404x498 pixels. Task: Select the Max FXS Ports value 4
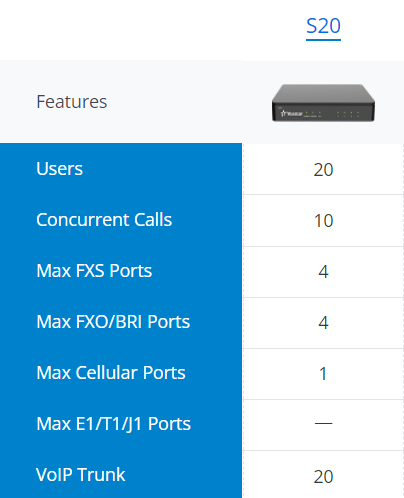[x=323, y=272]
